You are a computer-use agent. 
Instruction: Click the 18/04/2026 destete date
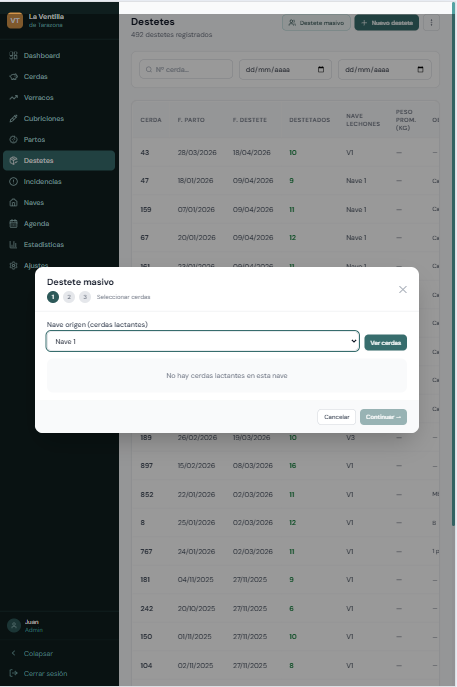tap(252, 152)
